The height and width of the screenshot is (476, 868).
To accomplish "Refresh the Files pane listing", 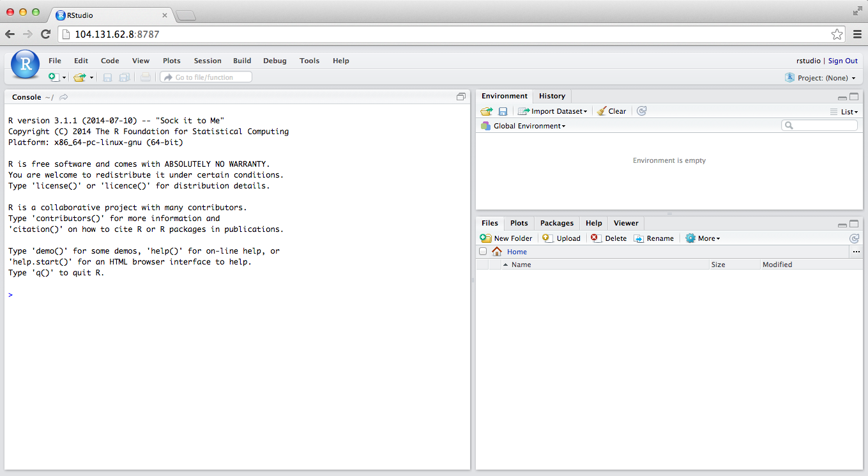I will click(854, 238).
